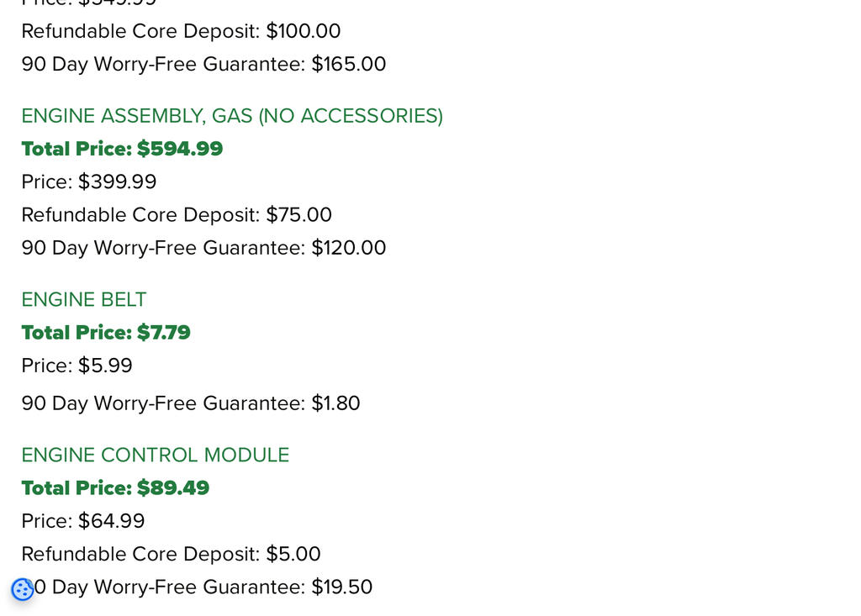Click the $1.80 Worry-Free Guarantee line
Image resolution: width=861 pixels, height=616 pixels.
[191, 403]
